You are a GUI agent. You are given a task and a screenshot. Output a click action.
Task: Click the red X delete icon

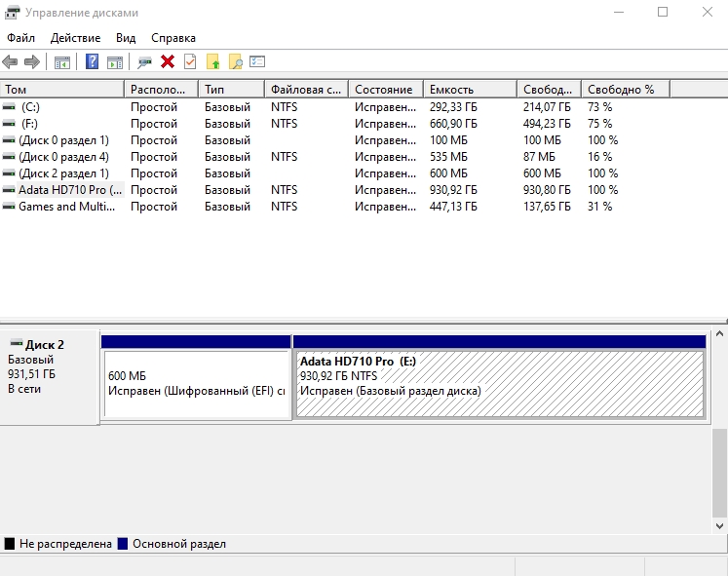click(168, 62)
